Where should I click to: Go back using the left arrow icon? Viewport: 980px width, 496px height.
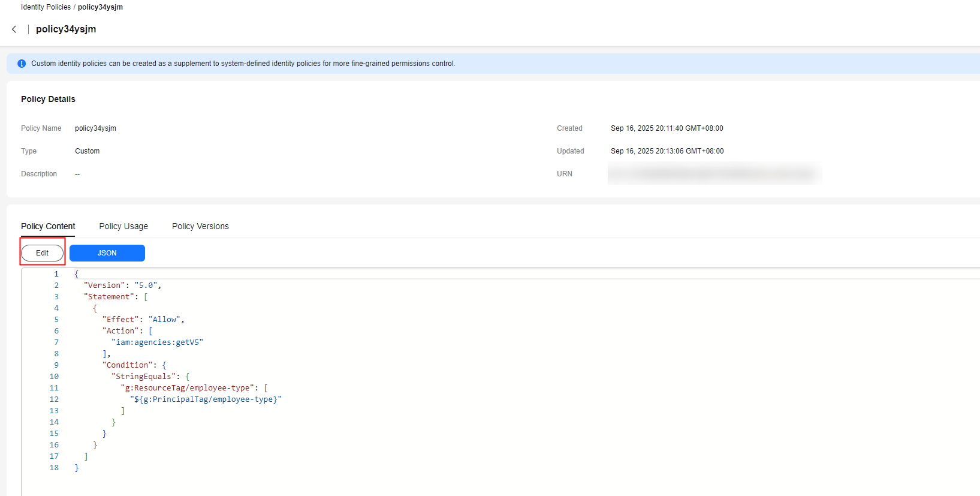(14, 29)
